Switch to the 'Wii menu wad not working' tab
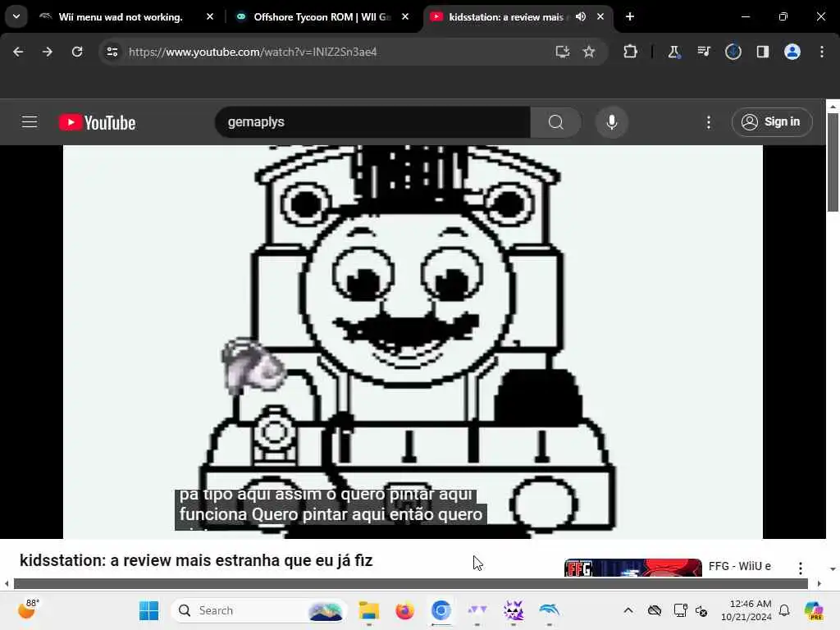The width and height of the screenshot is (840, 630). 121,16
